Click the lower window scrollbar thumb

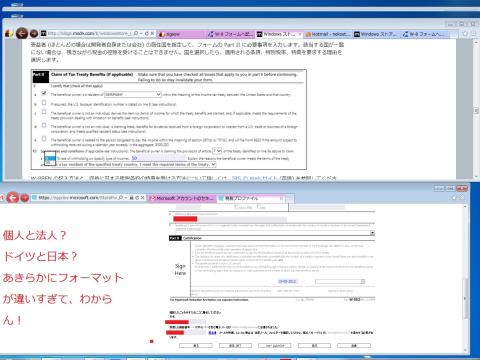pyautogui.click(x=465, y=299)
